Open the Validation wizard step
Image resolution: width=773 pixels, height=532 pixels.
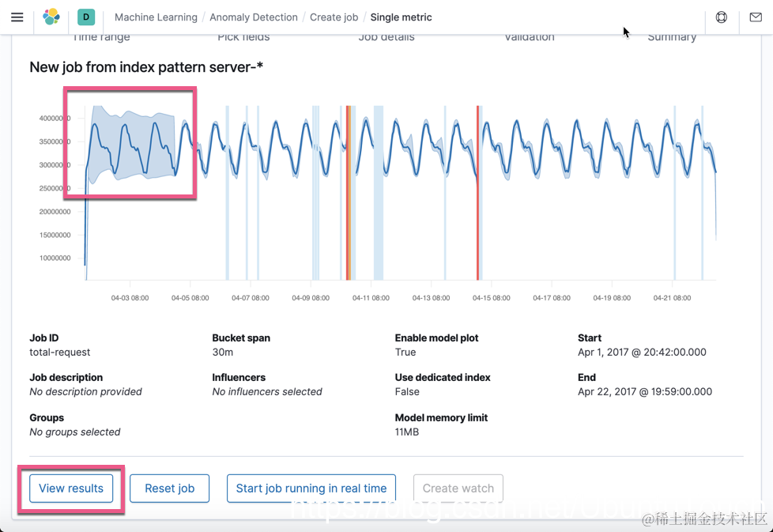530,37
